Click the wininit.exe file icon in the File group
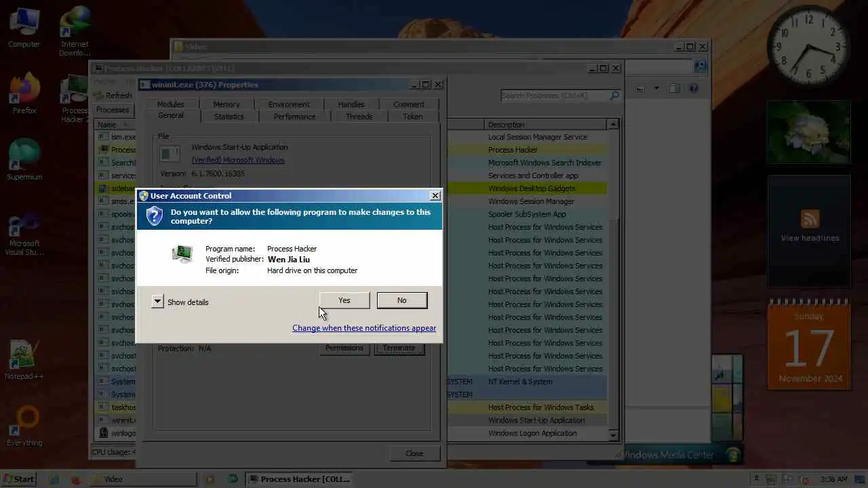This screenshot has width=868, height=488. tap(170, 154)
